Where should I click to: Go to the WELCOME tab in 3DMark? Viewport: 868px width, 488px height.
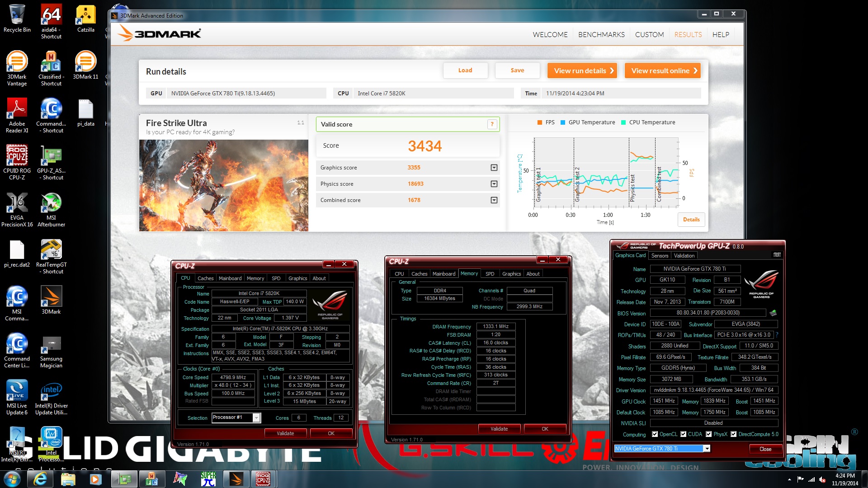pos(550,34)
